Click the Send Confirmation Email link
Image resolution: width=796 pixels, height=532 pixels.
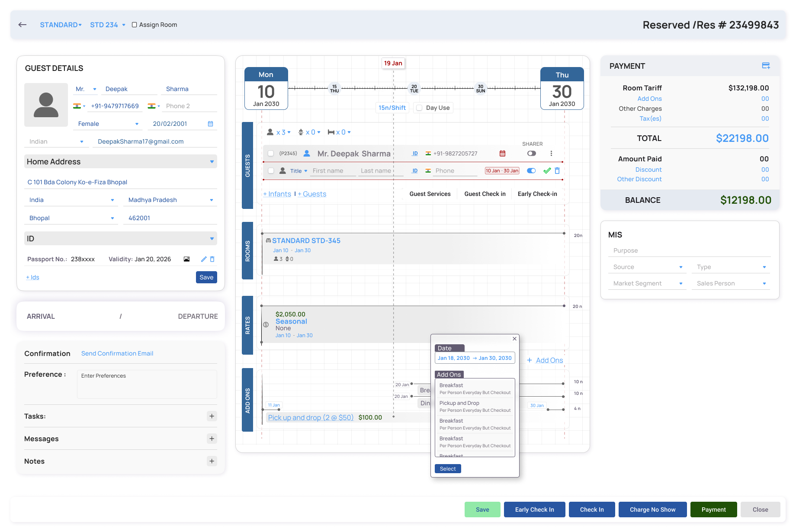[117, 353]
